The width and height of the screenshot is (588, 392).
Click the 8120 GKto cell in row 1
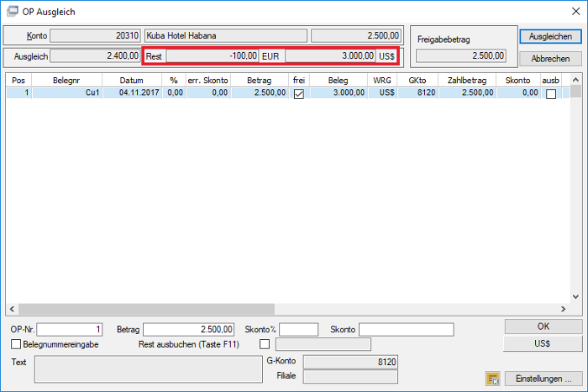coord(417,92)
